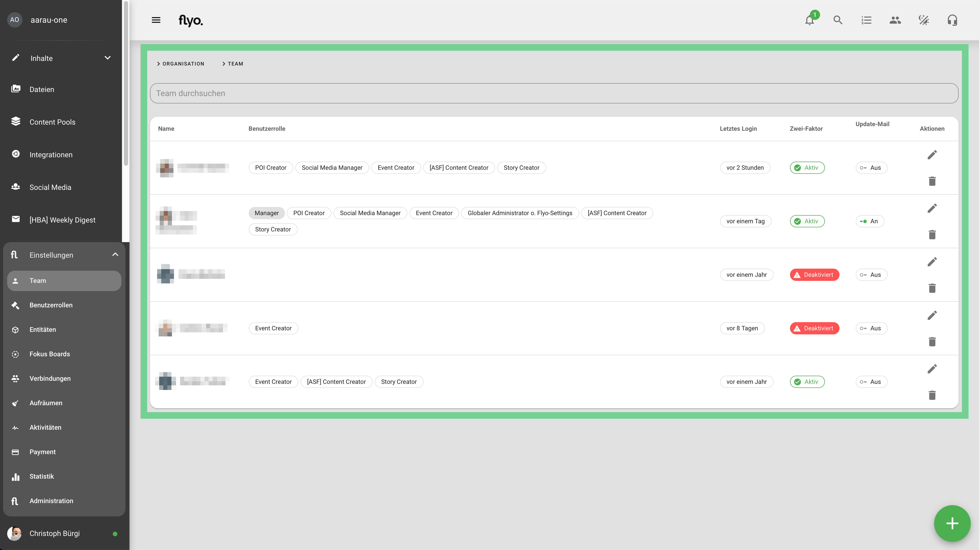Collapse the Einstellungen sidebar section

tap(115, 255)
